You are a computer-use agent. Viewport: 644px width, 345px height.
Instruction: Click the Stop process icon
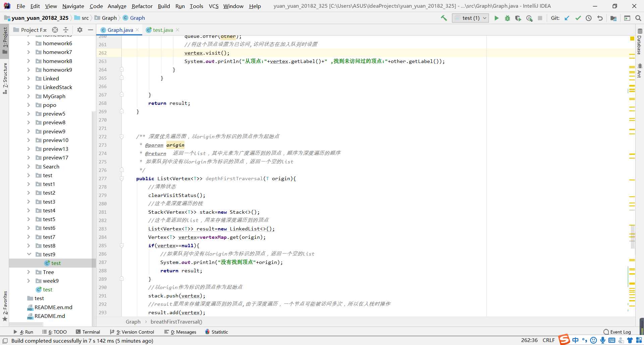pyautogui.click(x=540, y=18)
